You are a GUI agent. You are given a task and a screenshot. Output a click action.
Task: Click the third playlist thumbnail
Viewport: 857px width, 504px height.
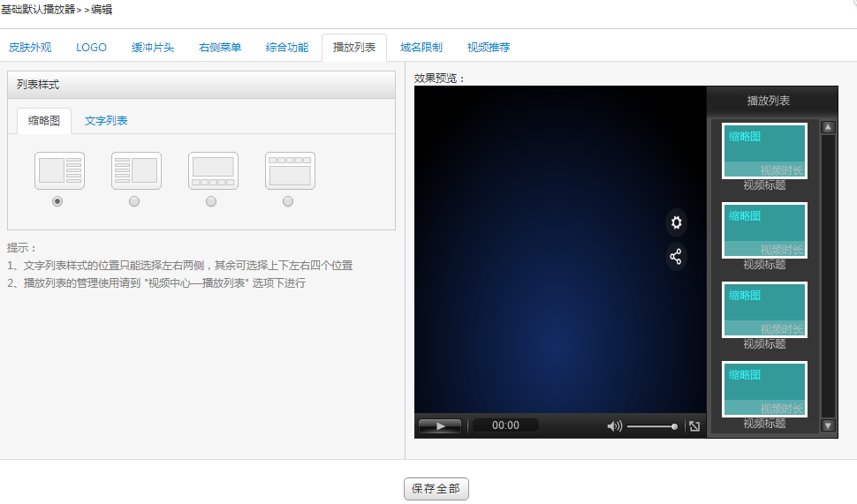click(764, 310)
